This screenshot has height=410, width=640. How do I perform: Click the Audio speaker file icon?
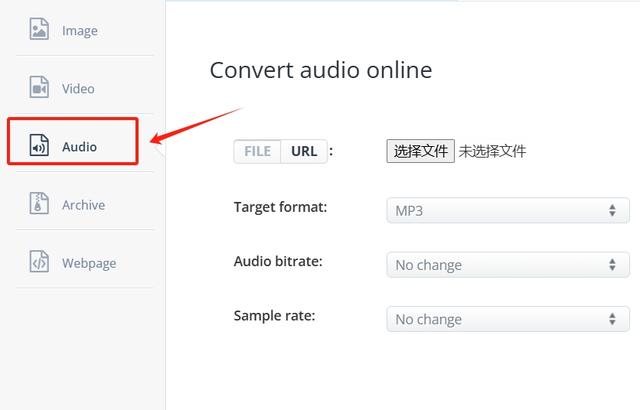click(39, 145)
